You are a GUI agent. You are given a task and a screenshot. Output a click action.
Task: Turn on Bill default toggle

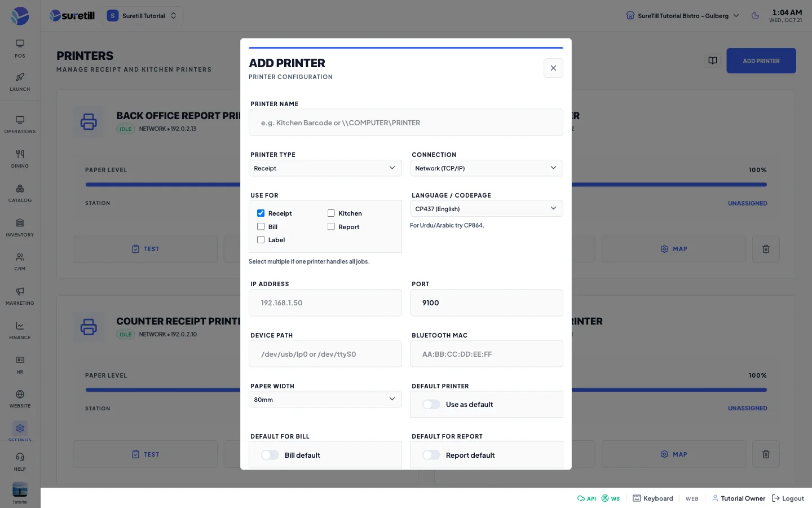270,455
